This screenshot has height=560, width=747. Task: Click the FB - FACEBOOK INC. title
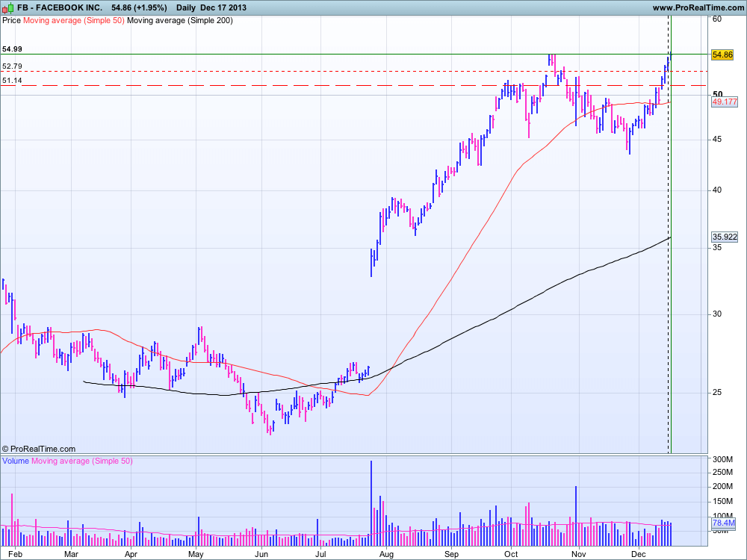click(60, 7)
